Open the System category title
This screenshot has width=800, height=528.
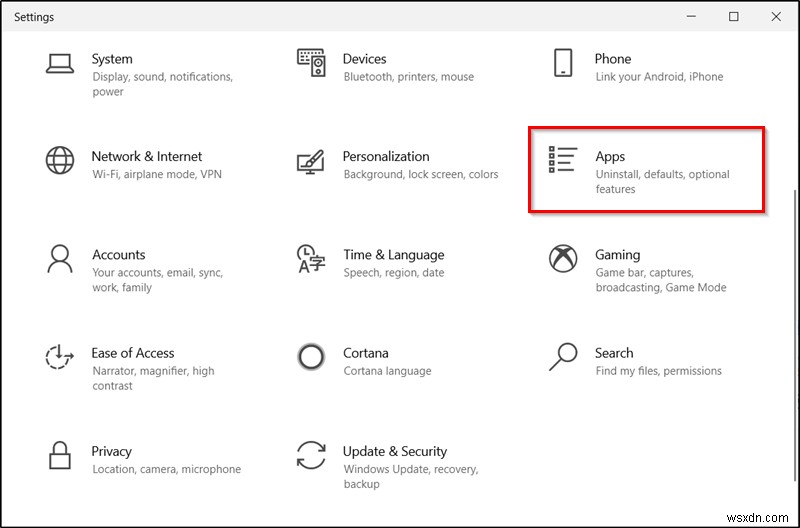(112, 59)
